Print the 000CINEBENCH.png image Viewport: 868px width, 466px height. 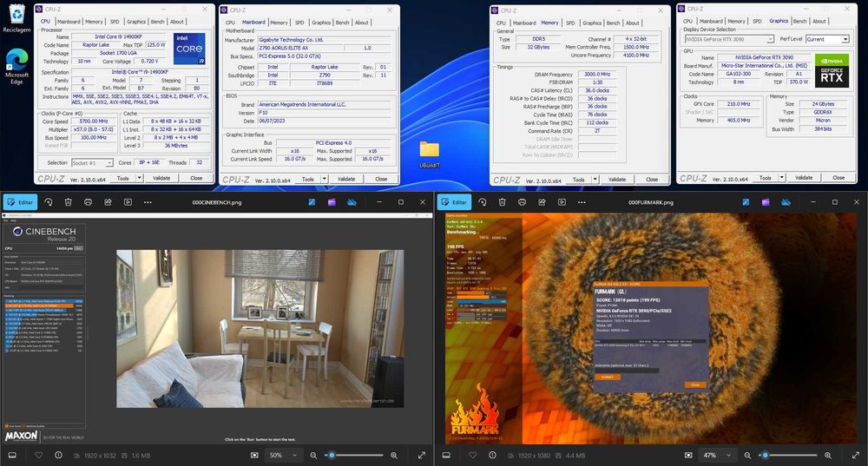click(x=88, y=202)
